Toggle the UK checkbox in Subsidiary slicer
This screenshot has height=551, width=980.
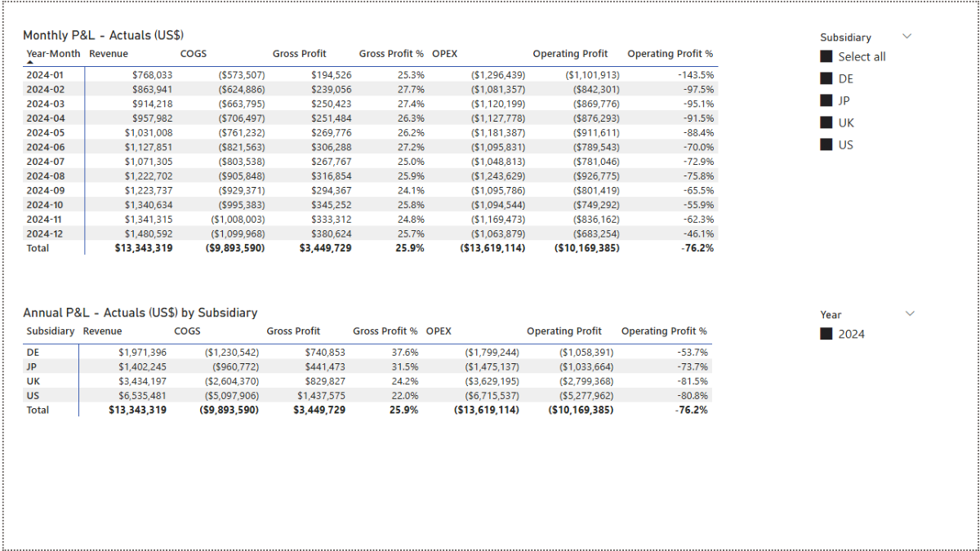(826, 122)
